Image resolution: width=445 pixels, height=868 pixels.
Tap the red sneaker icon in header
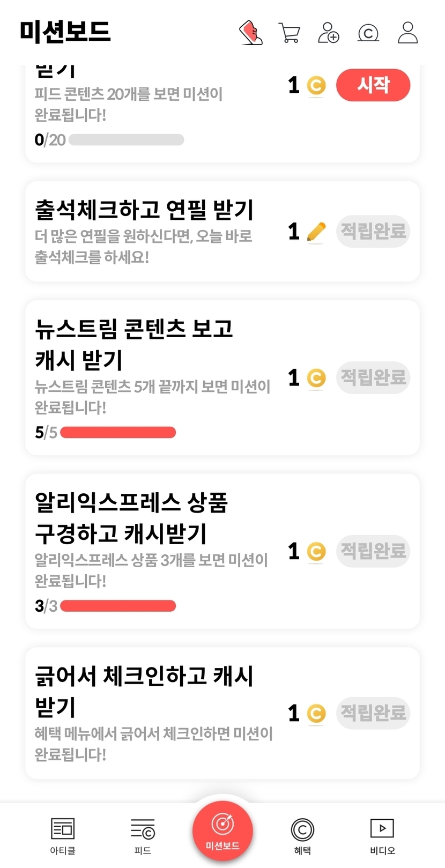(x=250, y=33)
